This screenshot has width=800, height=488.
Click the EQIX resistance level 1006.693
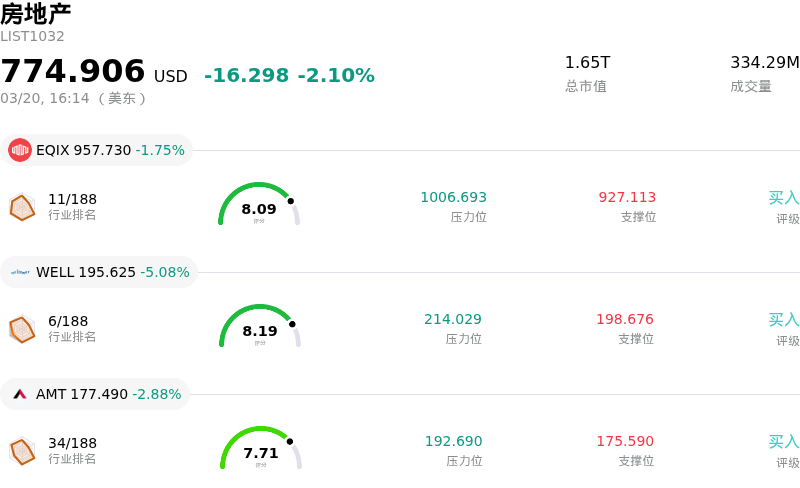[454, 198]
